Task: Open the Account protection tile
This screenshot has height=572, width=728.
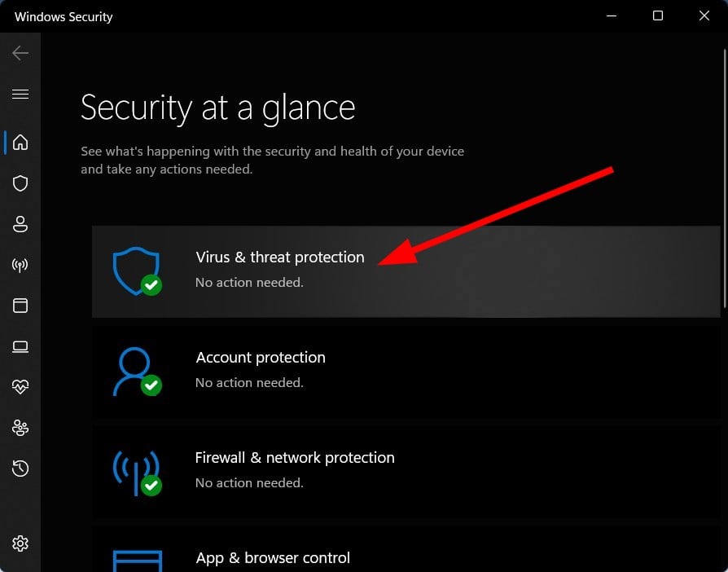Action: (x=406, y=372)
